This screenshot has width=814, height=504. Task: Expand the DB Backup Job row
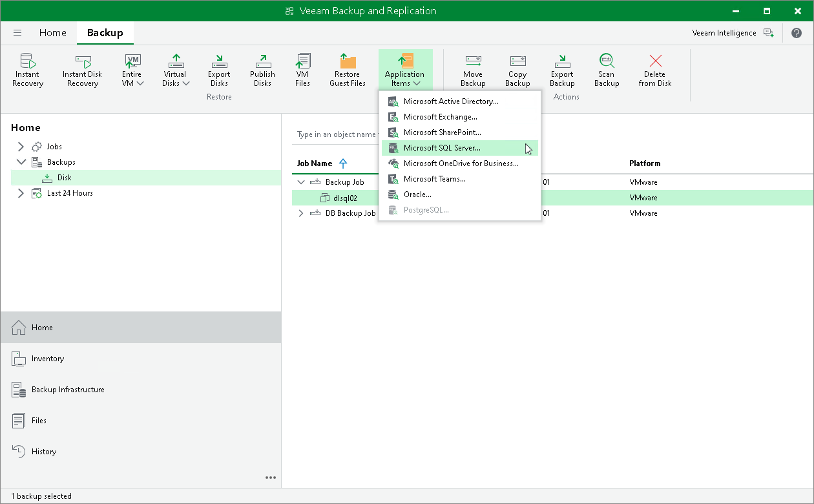(x=300, y=213)
